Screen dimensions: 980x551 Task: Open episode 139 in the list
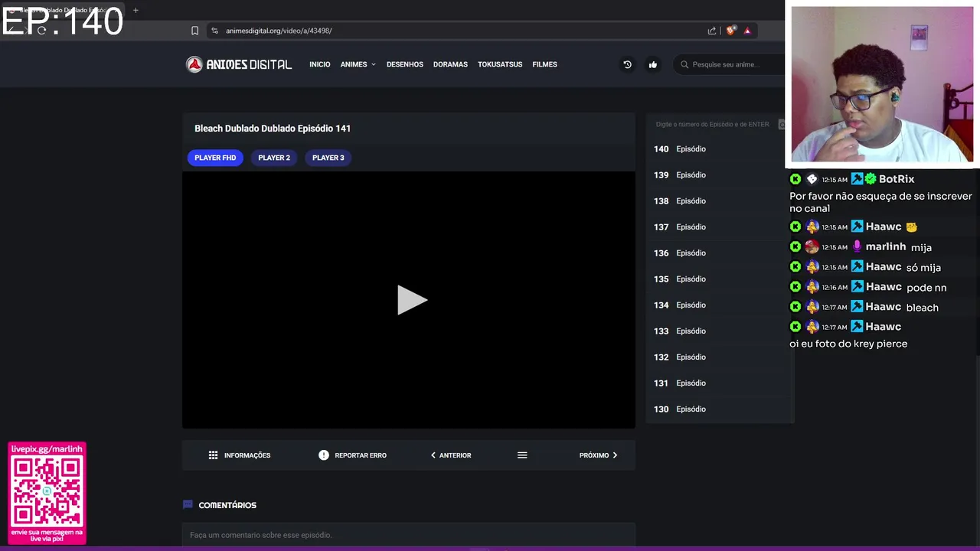(718, 175)
